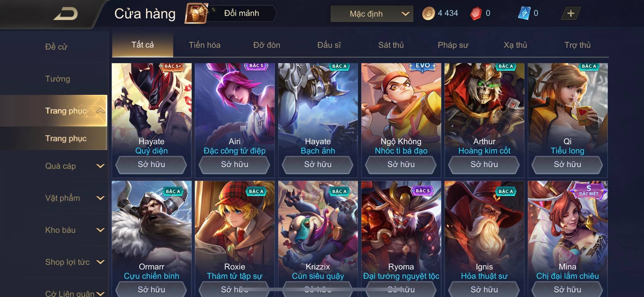The width and height of the screenshot is (644, 297).
Task: Open the Tướng sidebar menu item
Action: [58, 79]
